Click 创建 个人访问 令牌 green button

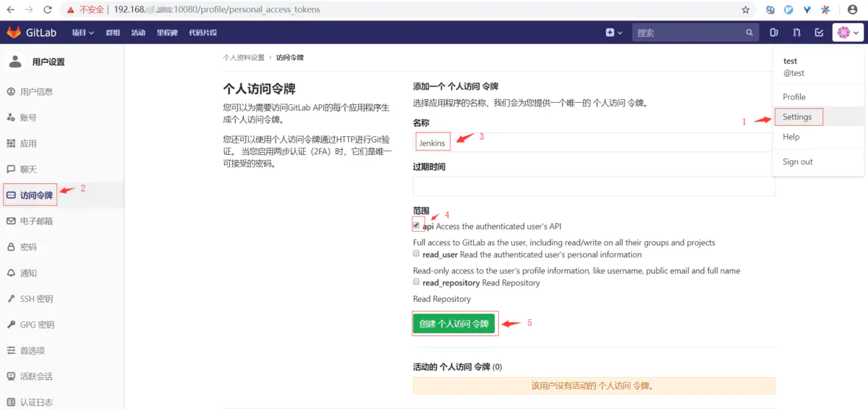point(454,324)
